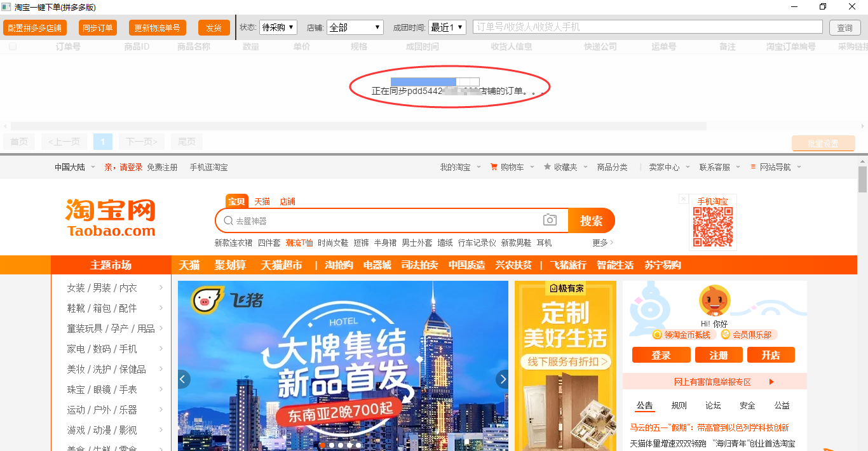Close the 手机淘宝 QR code box
This screenshot has height=451, width=868.
(684, 199)
